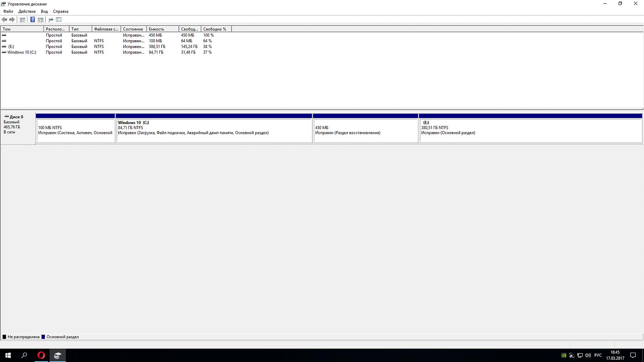This screenshot has height=362, width=644.
Task: Click the 84,71 ГБ capacity cell
Action: point(156,52)
